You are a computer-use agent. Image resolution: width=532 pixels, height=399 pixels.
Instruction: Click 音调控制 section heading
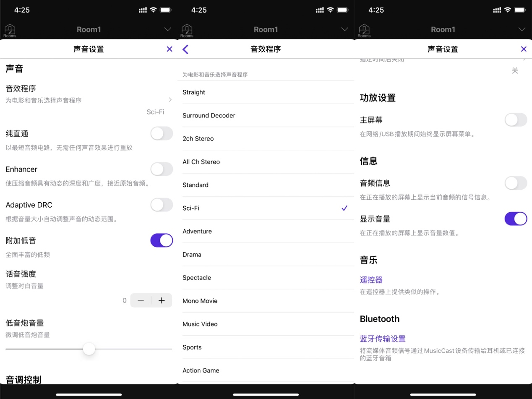23,380
